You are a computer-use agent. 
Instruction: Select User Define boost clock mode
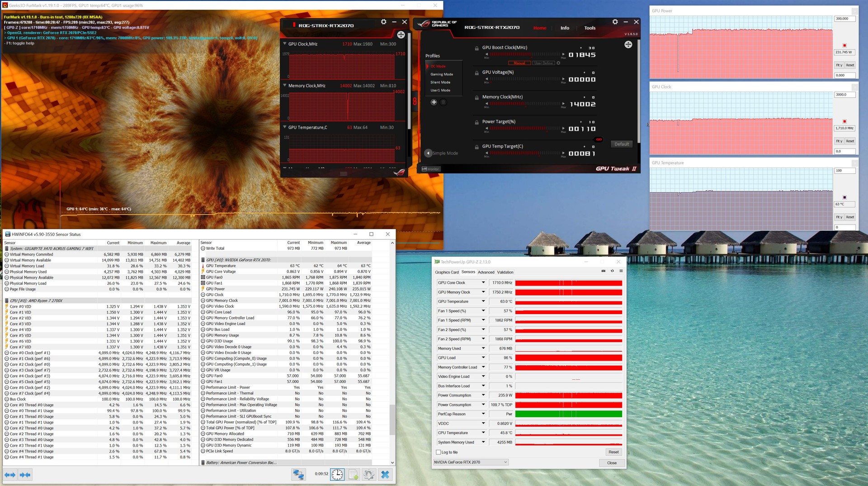(543, 63)
